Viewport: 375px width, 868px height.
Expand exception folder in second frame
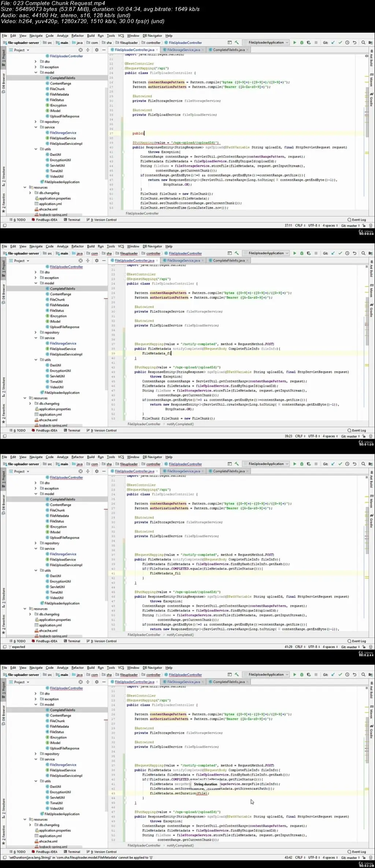36,278
